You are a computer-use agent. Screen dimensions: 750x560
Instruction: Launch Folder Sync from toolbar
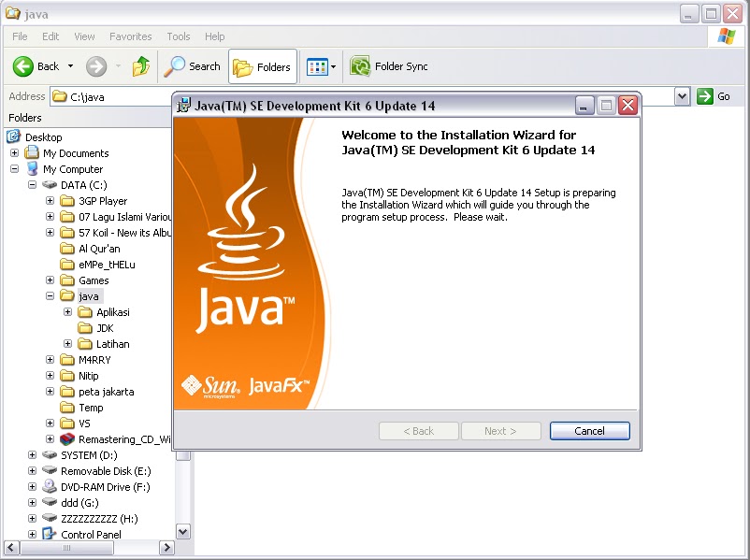tap(389, 66)
